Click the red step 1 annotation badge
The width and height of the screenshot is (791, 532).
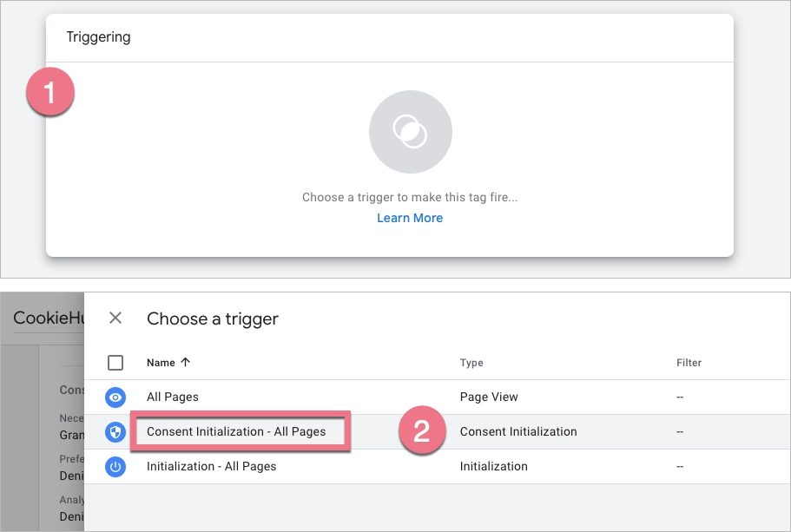click(x=49, y=93)
